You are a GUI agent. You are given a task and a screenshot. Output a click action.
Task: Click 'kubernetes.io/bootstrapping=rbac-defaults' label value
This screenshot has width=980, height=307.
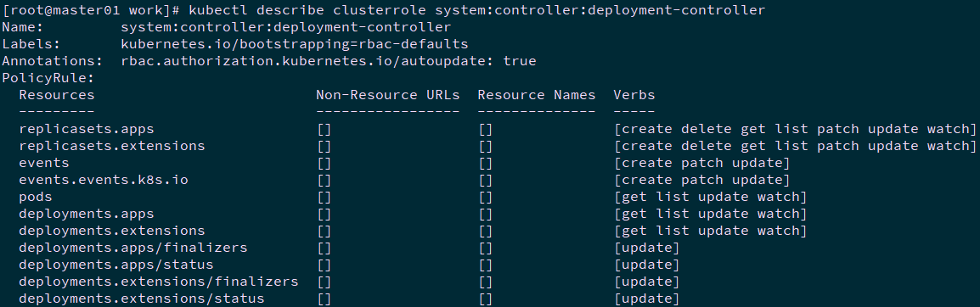pos(295,45)
